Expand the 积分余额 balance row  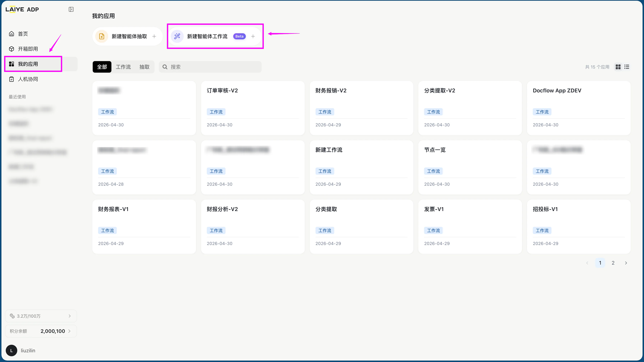(x=41, y=331)
